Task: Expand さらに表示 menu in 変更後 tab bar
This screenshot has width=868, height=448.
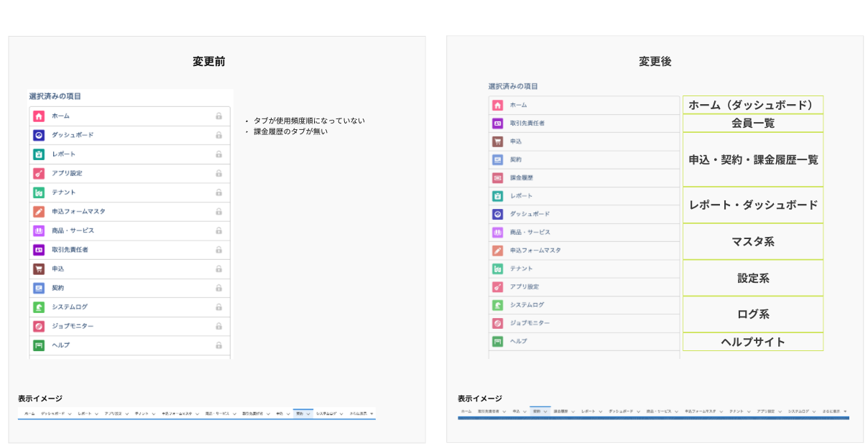Action: click(845, 411)
